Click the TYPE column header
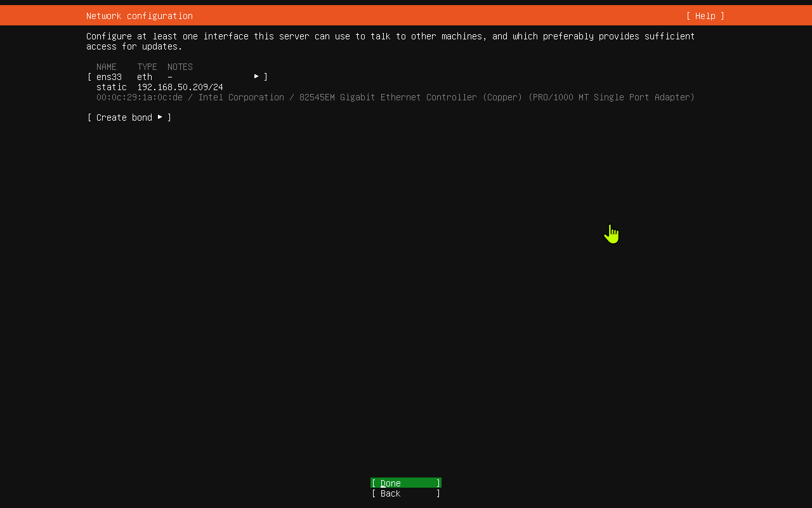The image size is (812, 508). pyautogui.click(x=147, y=67)
